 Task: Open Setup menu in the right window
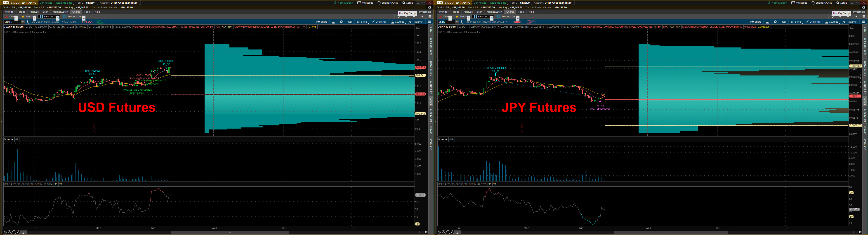842,3
